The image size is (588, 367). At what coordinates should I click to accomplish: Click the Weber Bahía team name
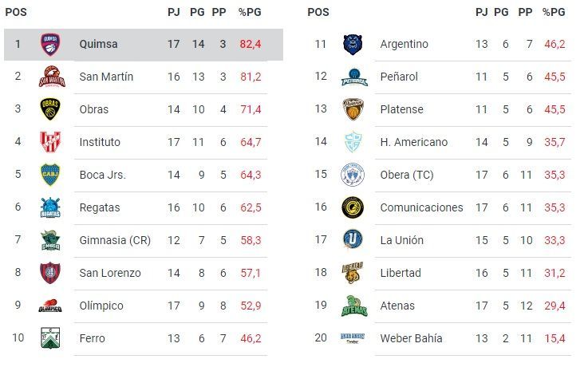tap(410, 338)
